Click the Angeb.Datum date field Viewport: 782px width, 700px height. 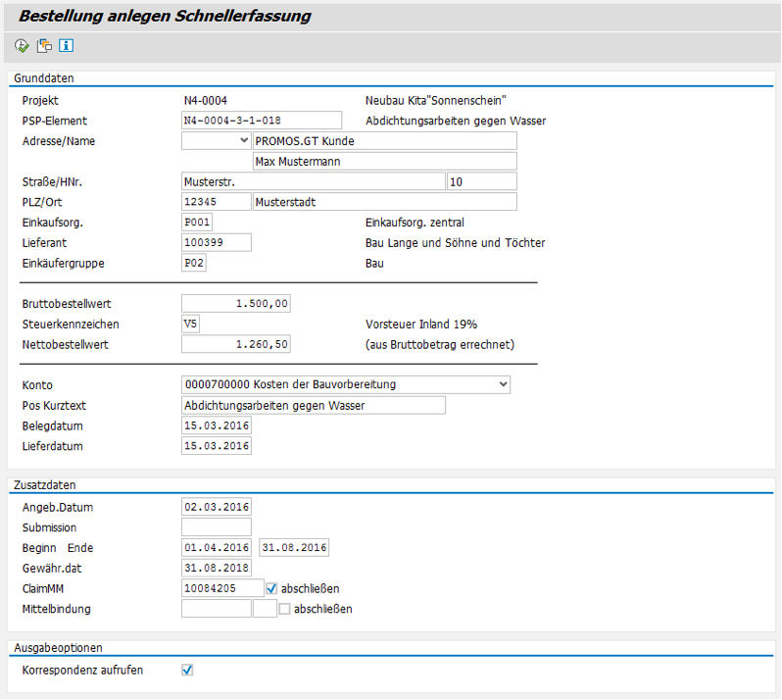click(x=217, y=507)
